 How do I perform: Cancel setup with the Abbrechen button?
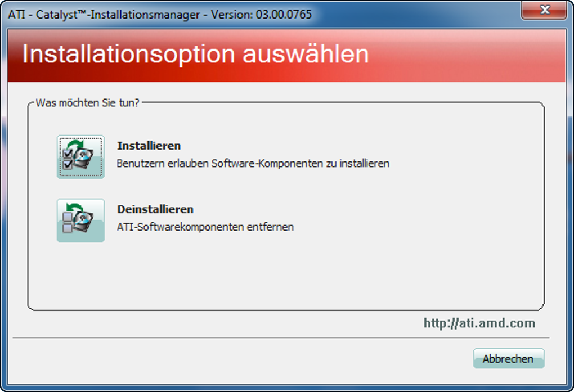point(509,358)
